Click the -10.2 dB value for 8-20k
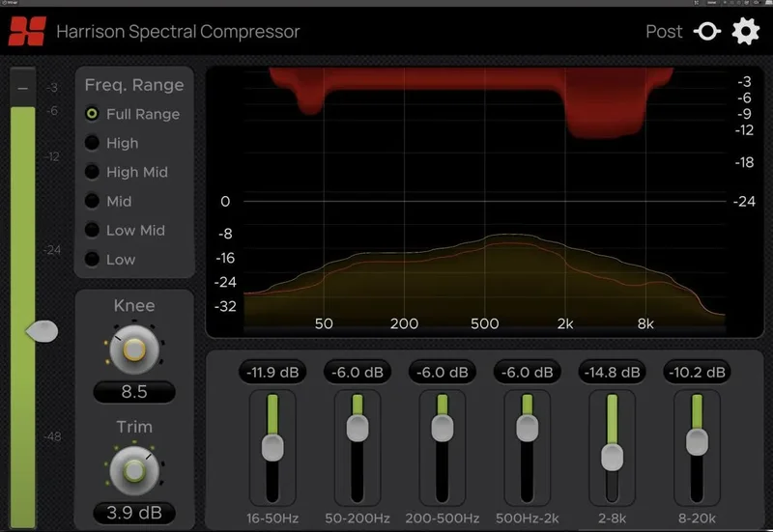773x532 pixels. pos(697,372)
